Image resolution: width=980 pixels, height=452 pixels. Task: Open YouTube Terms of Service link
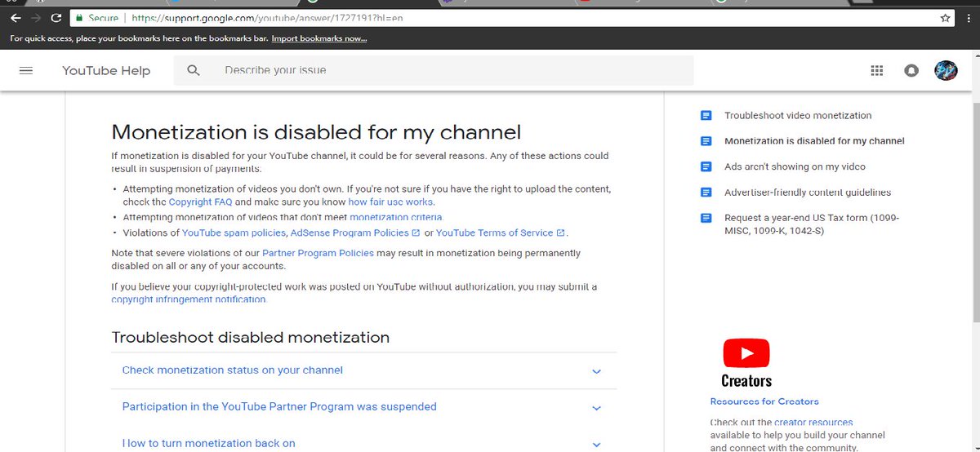[495, 233]
